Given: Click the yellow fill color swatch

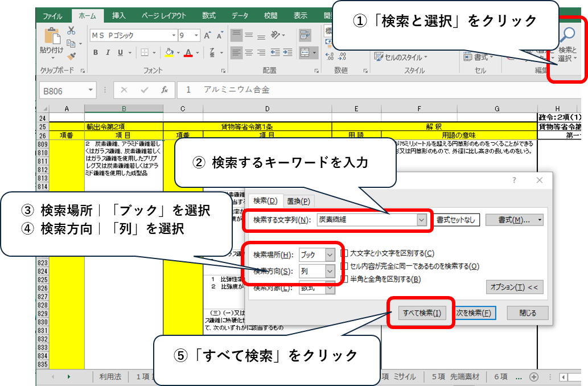Looking at the screenshot, I should point(168,52).
